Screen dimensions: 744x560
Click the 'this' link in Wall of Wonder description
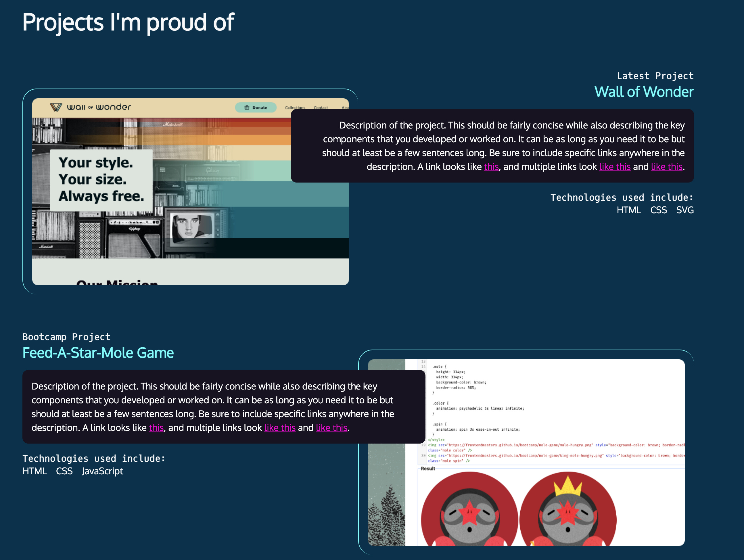(491, 166)
